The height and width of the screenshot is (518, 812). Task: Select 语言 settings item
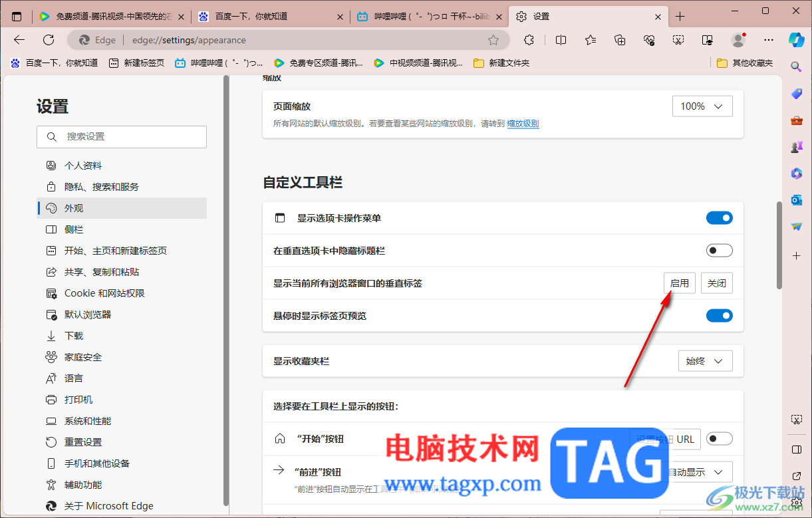[x=122, y=378]
